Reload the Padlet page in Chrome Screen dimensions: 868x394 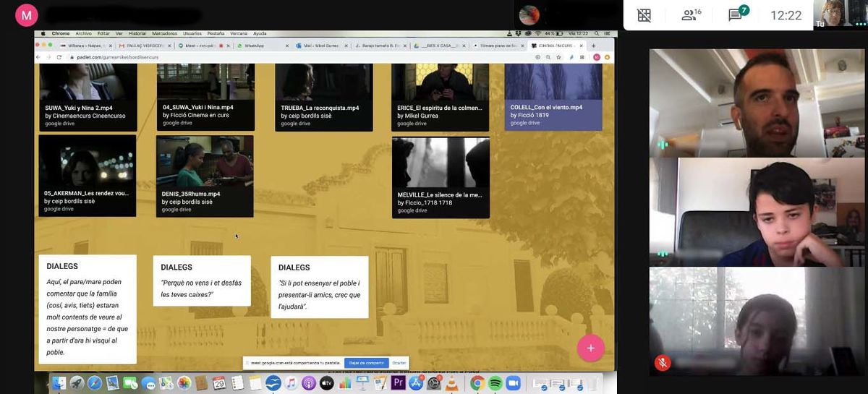(x=59, y=56)
